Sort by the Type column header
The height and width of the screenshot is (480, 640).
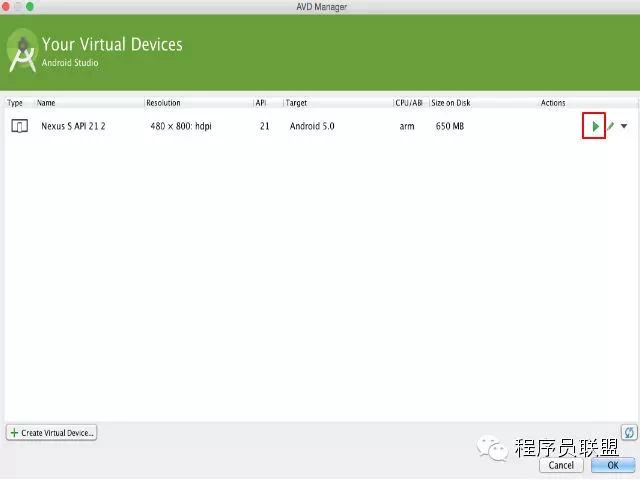coord(15,103)
